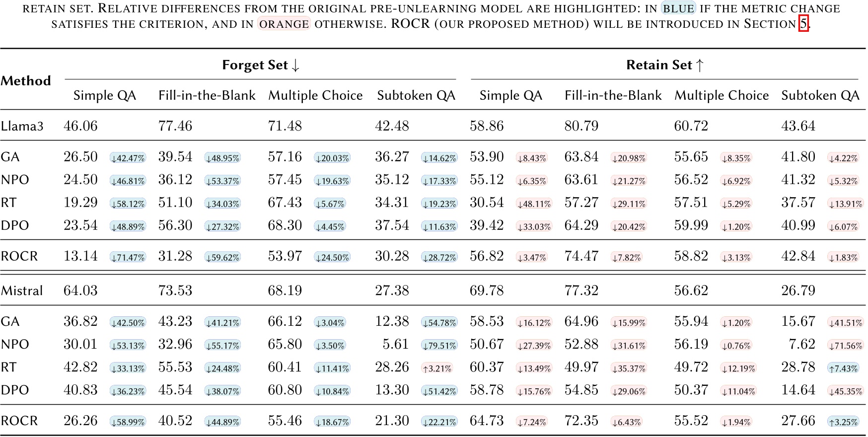Click the Method column header
Image resolution: width=868 pixels, height=437 pixels.
(26, 80)
